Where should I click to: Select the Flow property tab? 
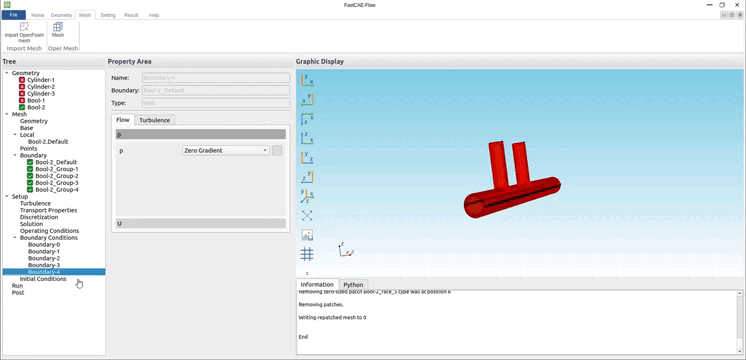click(x=123, y=120)
